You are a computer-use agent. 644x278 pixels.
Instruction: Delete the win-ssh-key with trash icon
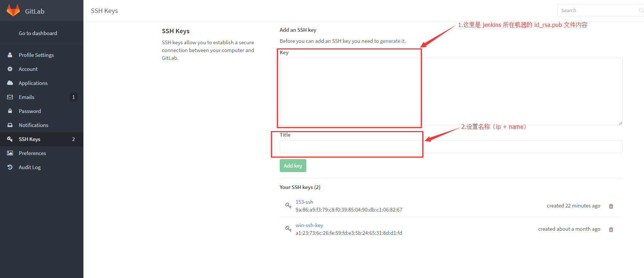(x=611, y=229)
